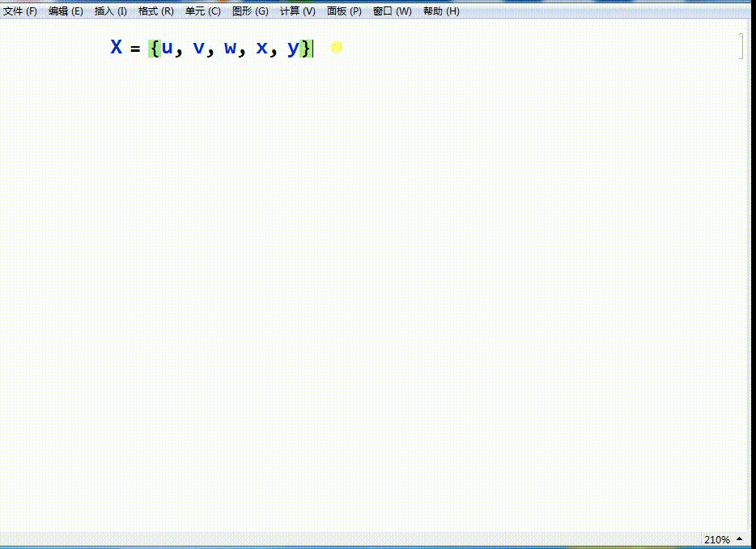Open the 帮助 (H) menu
This screenshot has width=756, height=549.
tap(440, 11)
